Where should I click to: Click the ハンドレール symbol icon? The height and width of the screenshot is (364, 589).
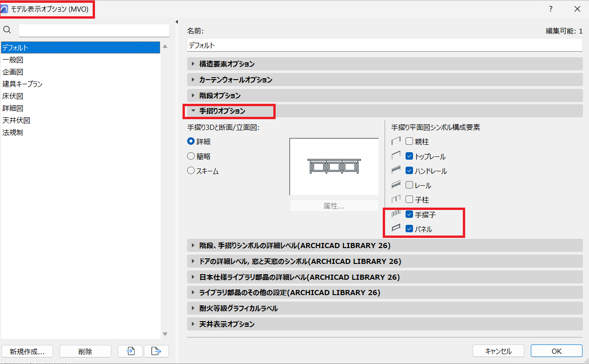point(396,170)
